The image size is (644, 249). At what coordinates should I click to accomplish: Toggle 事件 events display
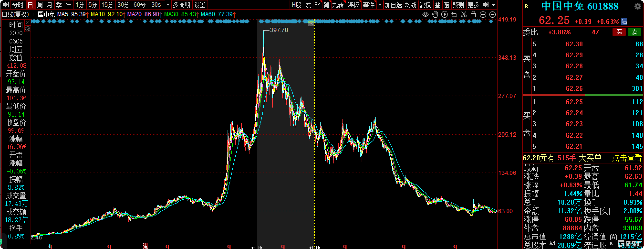click(x=369, y=5)
